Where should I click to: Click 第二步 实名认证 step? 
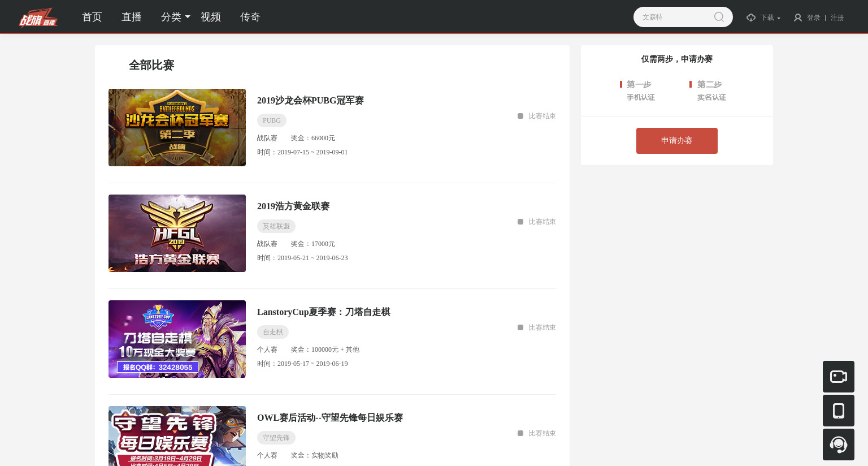coord(708,90)
